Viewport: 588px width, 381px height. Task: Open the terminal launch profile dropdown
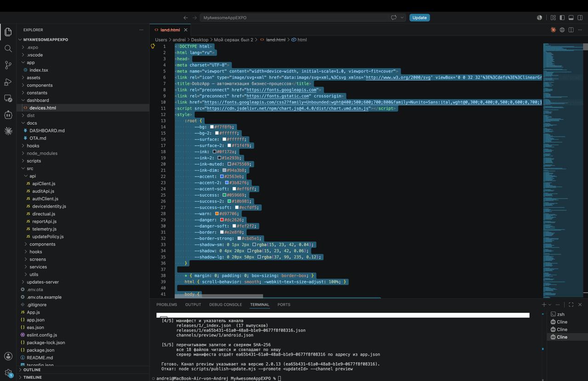(550, 304)
